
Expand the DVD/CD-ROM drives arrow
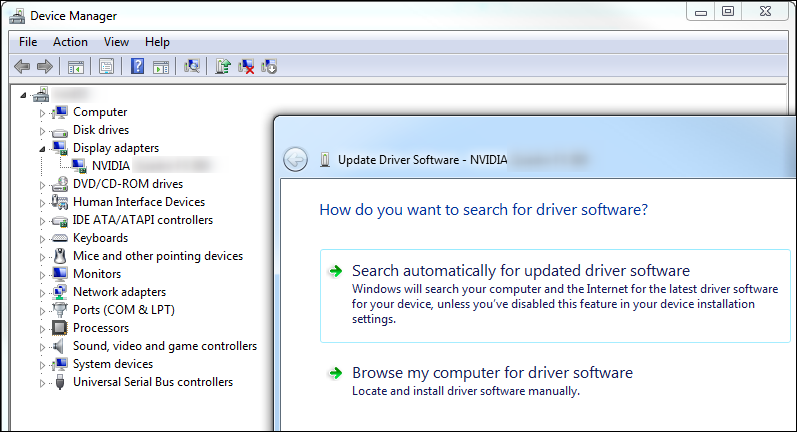click(x=42, y=185)
